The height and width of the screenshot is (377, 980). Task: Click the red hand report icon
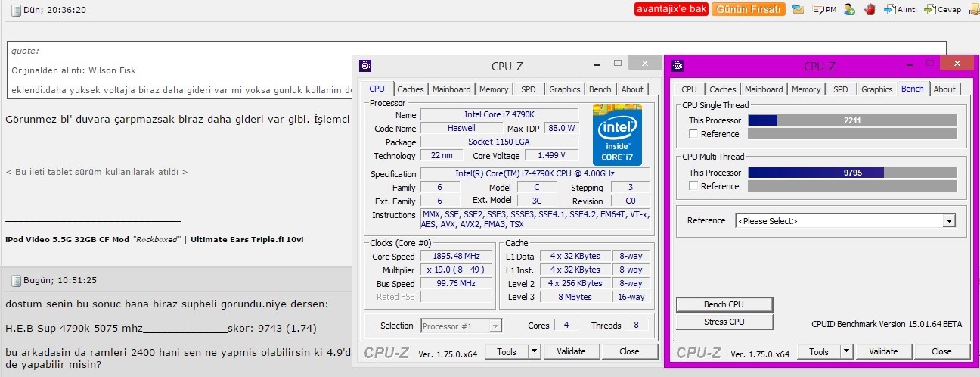point(870,9)
